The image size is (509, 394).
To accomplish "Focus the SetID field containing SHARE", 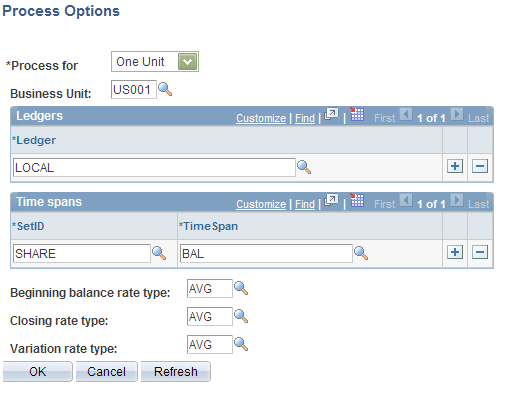I will point(82,253).
